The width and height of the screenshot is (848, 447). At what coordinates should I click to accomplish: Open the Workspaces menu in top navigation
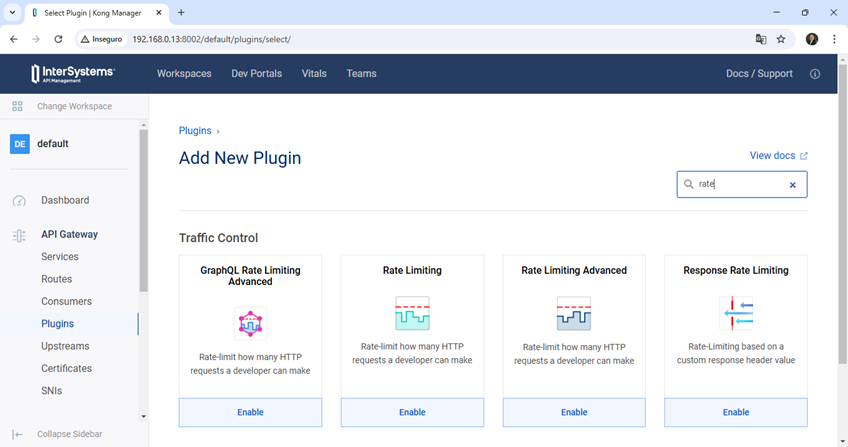184,74
